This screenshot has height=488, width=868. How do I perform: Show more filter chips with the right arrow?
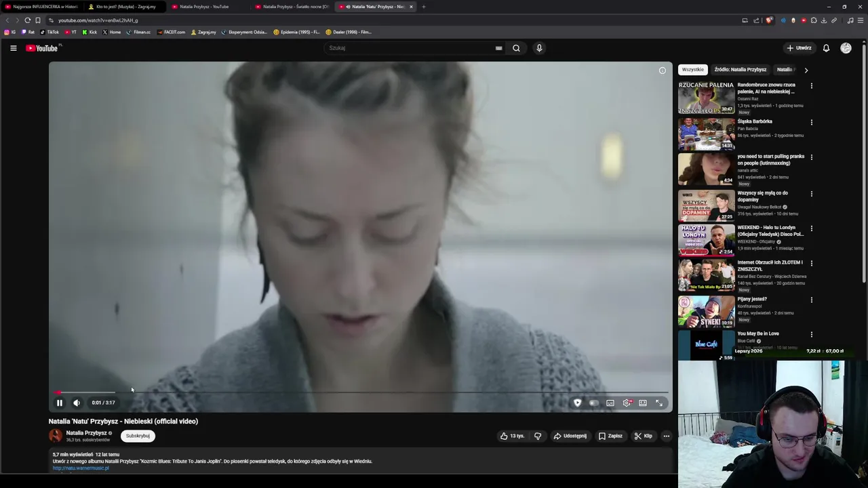click(806, 70)
